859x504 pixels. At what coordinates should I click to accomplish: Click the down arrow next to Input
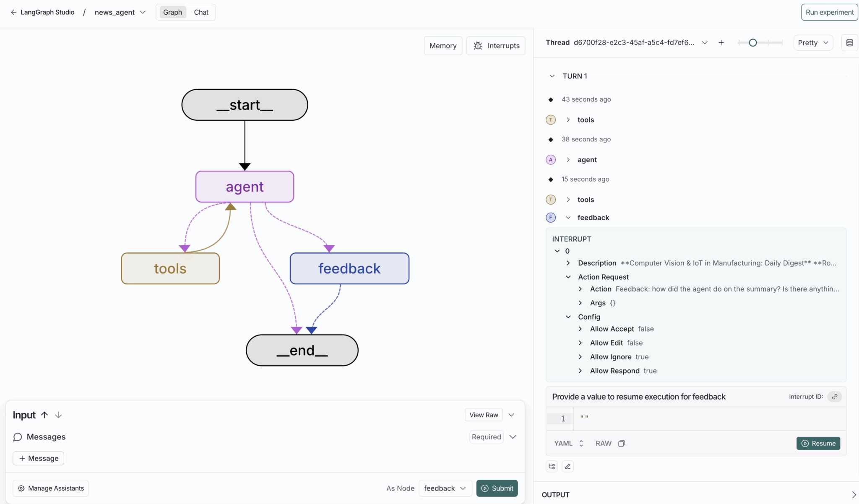[58, 415]
